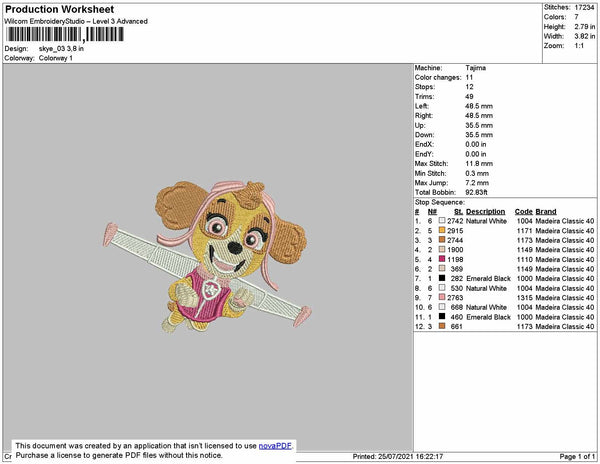Select the brown swatch for stop 12
Viewport: 600px width, 464px height.
442,326
